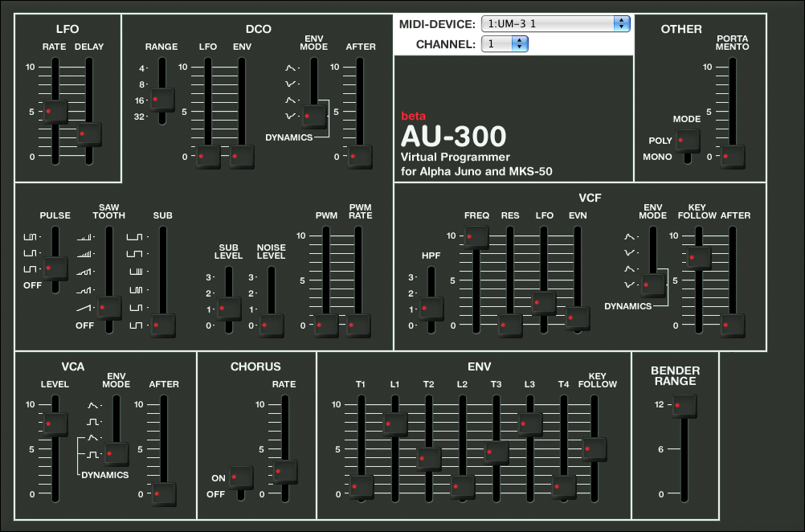Select the top SUB waveform icon
Image resolution: width=805 pixels, height=532 pixels.
point(135,237)
